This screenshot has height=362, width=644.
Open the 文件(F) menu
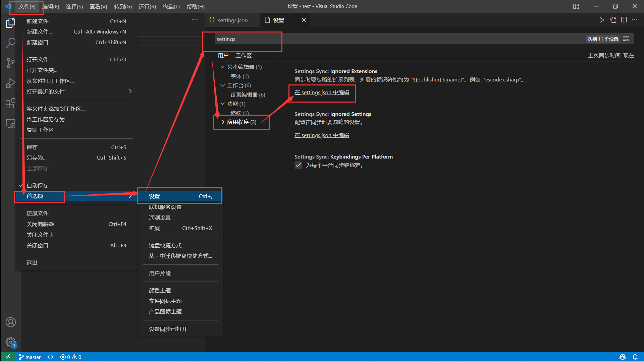click(27, 7)
